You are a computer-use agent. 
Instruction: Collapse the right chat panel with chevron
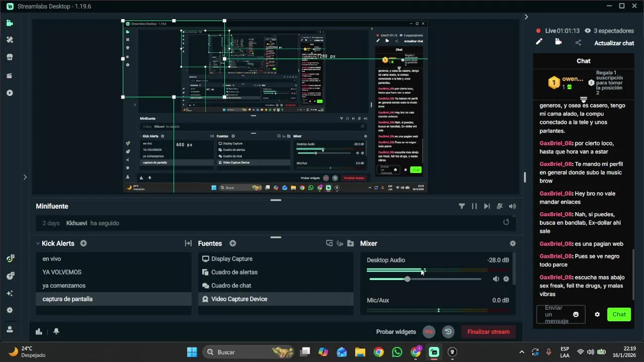[x=526, y=17]
